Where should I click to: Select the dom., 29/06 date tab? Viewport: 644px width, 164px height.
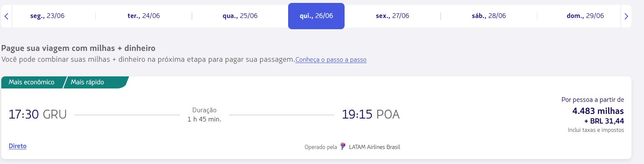[x=585, y=16]
